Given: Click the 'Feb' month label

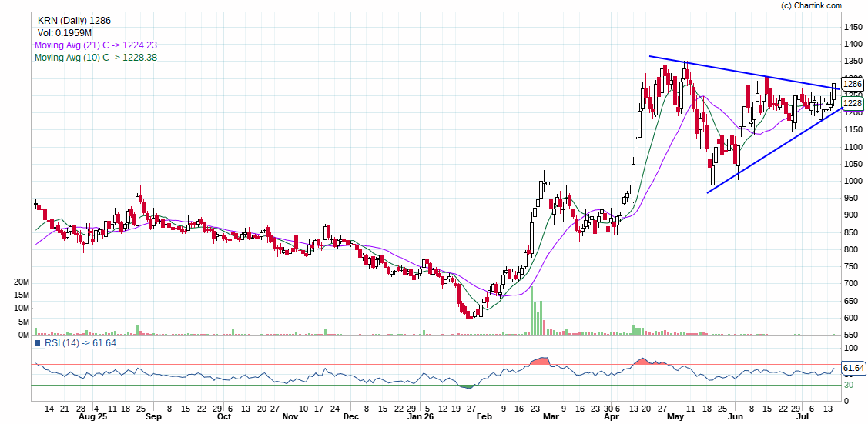Looking at the screenshot, I should tap(484, 416).
